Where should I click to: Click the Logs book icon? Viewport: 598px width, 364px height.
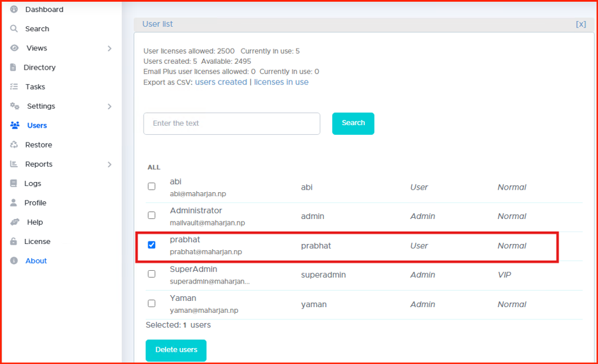coord(13,183)
